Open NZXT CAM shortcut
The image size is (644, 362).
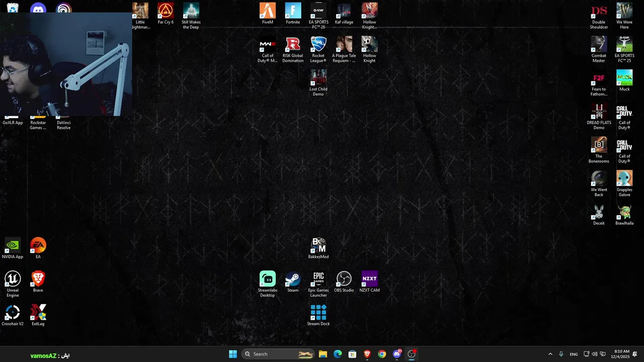[x=369, y=282]
